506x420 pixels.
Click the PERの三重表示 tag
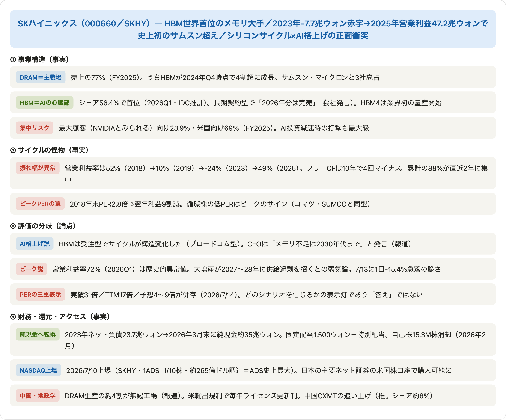[x=41, y=294]
